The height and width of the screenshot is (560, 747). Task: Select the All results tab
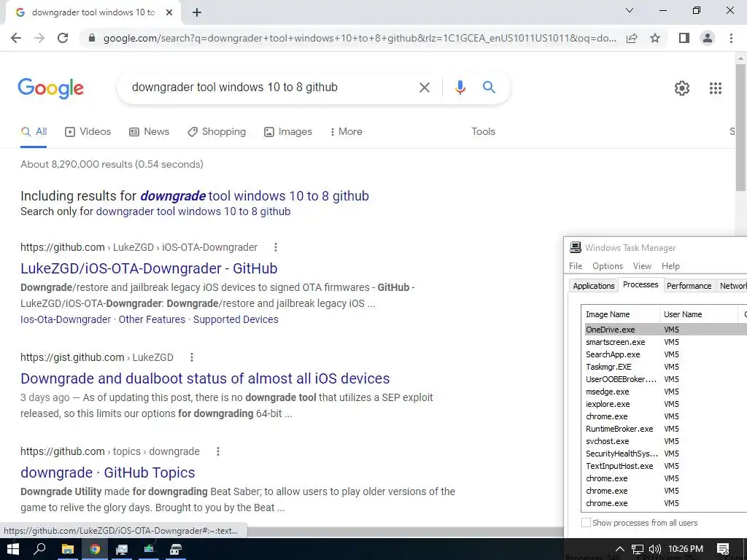tap(34, 132)
